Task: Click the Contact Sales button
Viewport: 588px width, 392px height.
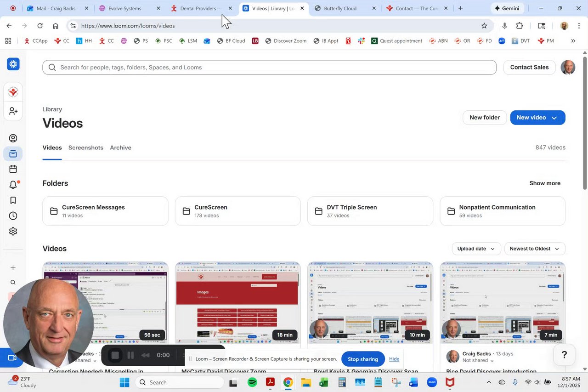Action: pos(529,67)
